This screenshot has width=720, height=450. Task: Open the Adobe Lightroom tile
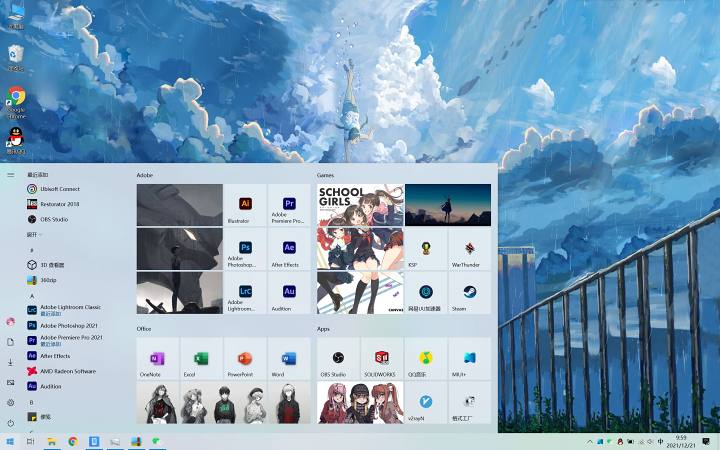click(x=245, y=293)
